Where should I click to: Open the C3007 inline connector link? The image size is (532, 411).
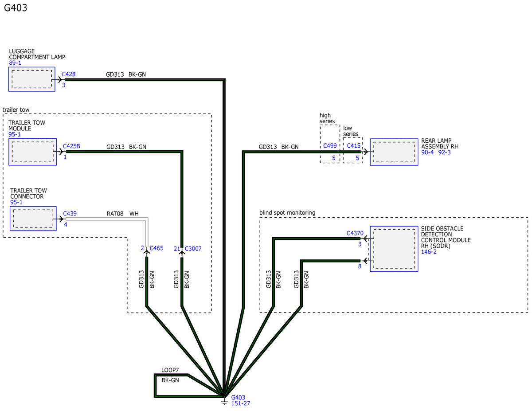pyautogui.click(x=193, y=249)
